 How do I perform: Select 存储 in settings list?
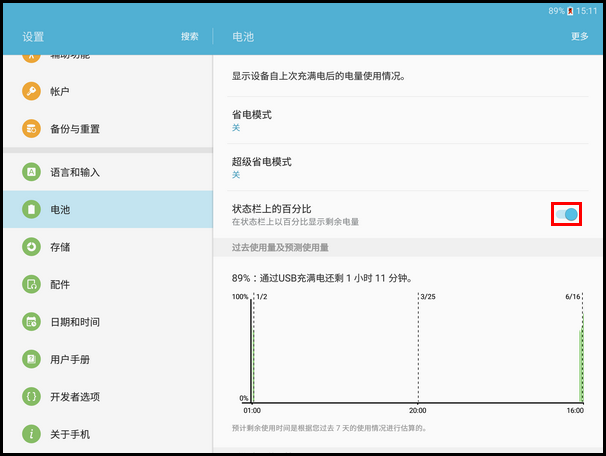pos(108,247)
